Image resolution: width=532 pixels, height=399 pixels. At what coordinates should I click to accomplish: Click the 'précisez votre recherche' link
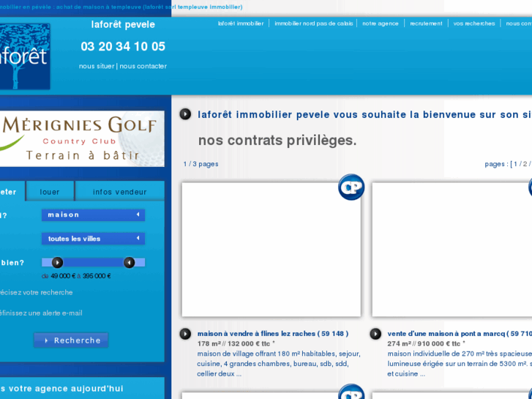click(37, 292)
